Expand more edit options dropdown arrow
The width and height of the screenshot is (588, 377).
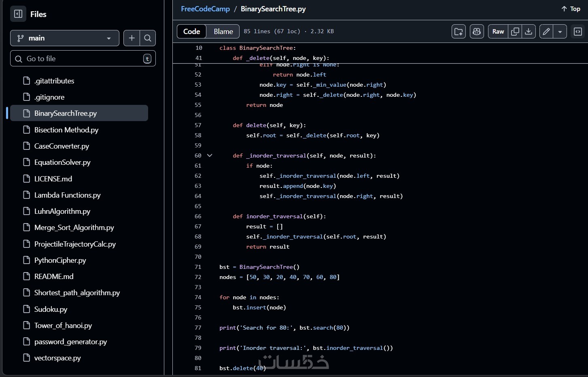coord(560,32)
